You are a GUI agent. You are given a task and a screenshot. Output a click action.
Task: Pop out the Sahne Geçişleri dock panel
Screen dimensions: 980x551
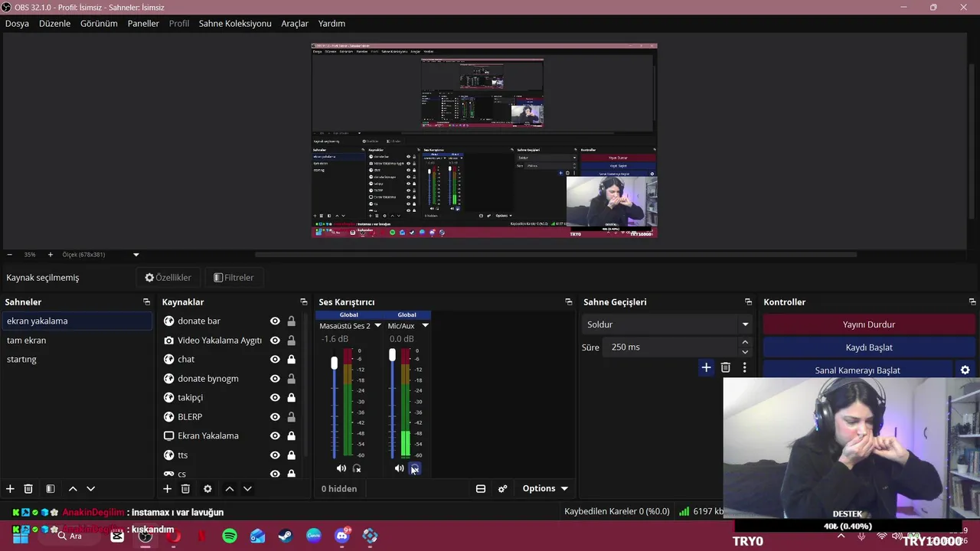point(748,302)
